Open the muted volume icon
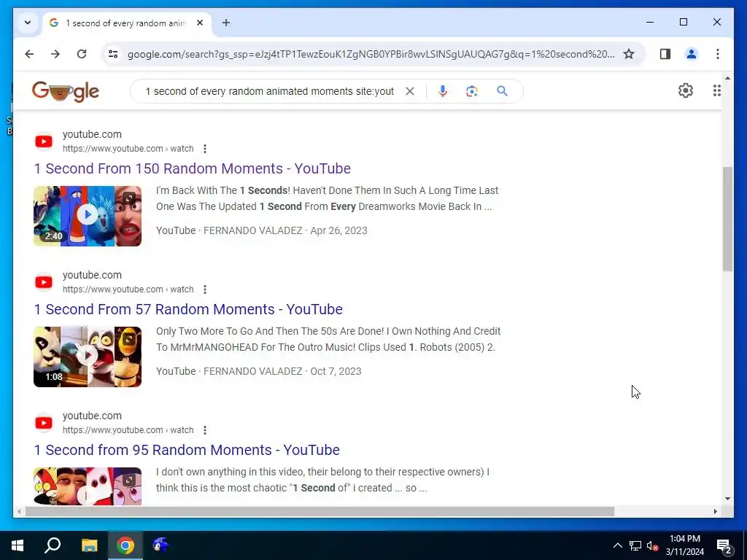The height and width of the screenshot is (560, 747). point(652,545)
